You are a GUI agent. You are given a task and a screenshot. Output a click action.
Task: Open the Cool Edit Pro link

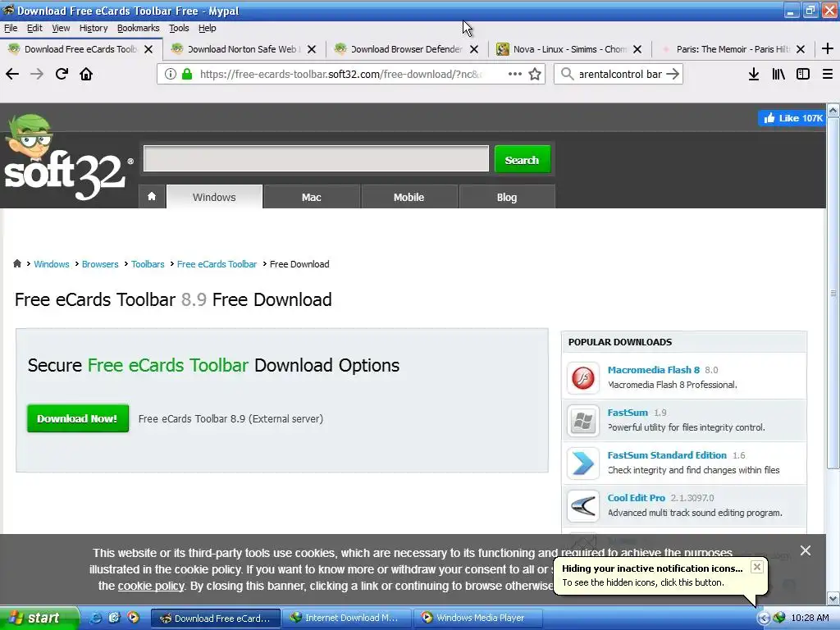pyautogui.click(x=637, y=498)
